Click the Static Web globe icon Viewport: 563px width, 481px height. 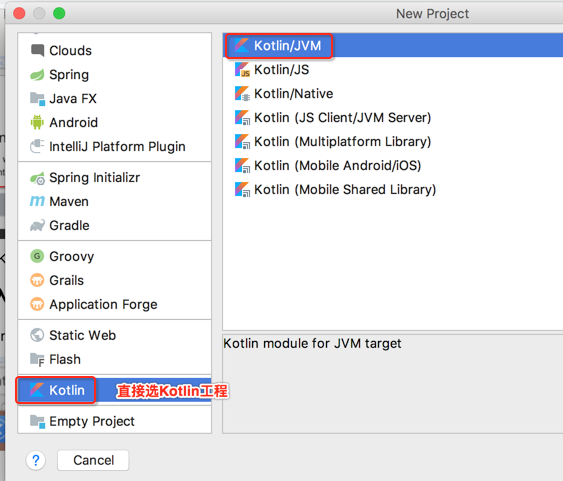point(37,335)
